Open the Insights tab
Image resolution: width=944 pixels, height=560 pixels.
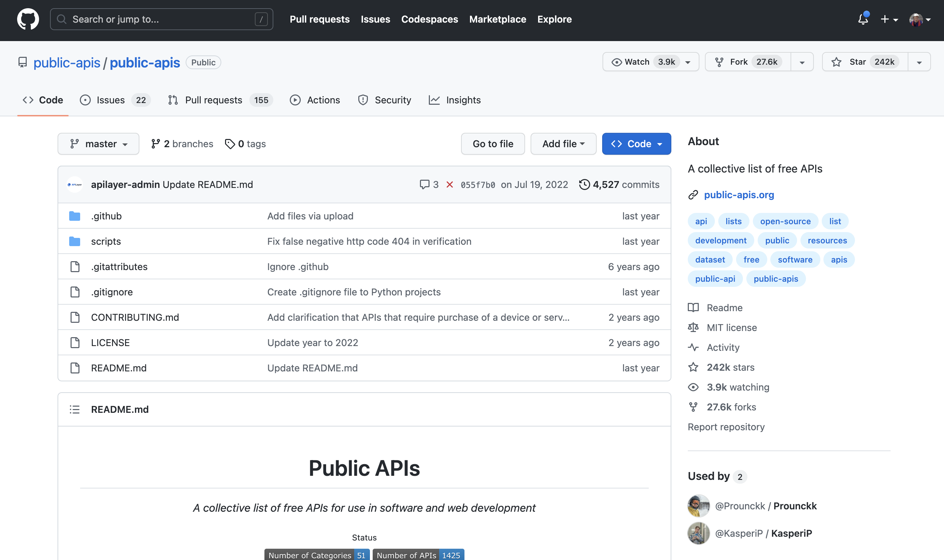tap(455, 100)
